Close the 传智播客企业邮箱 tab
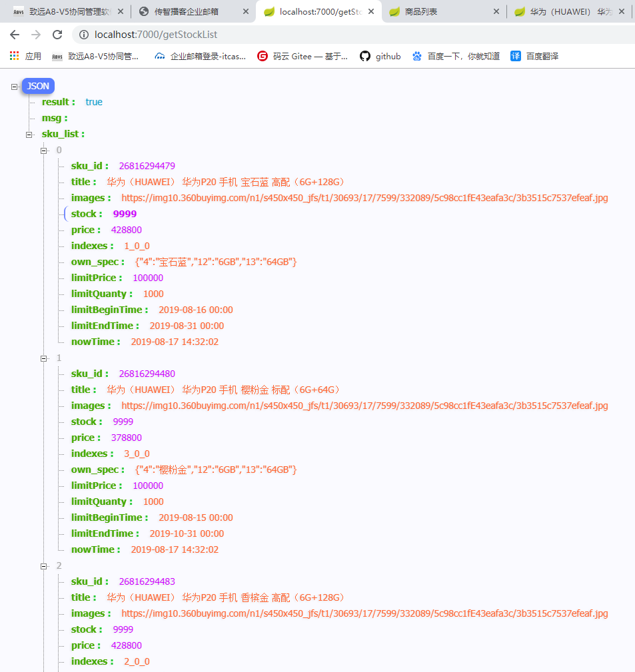The height and width of the screenshot is (672, 635). [246, 11]
